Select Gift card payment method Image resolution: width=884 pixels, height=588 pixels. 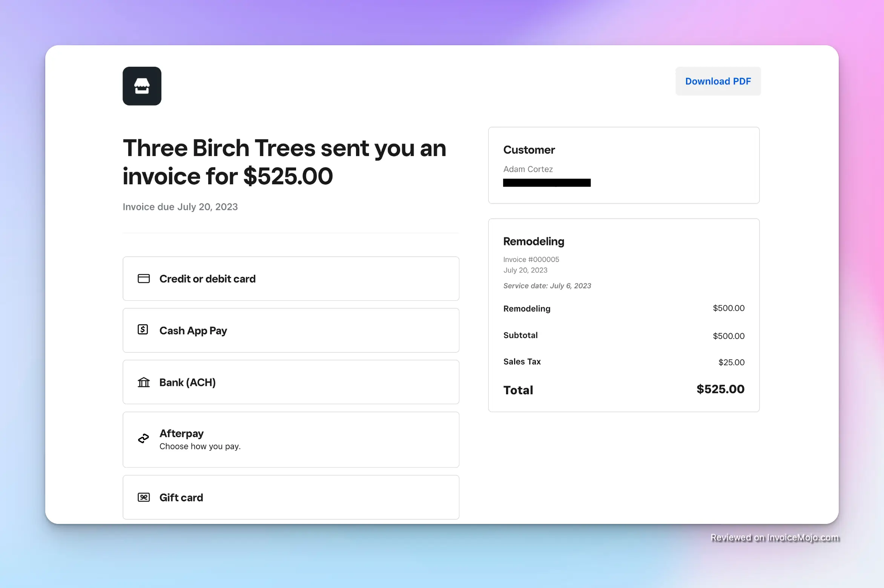[291, 497]
